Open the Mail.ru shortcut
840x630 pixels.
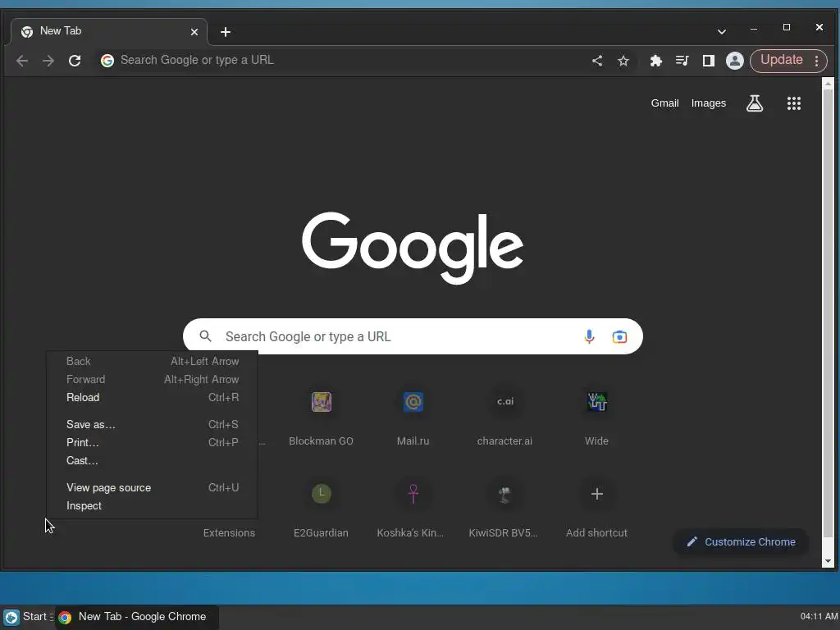(413, 418)
